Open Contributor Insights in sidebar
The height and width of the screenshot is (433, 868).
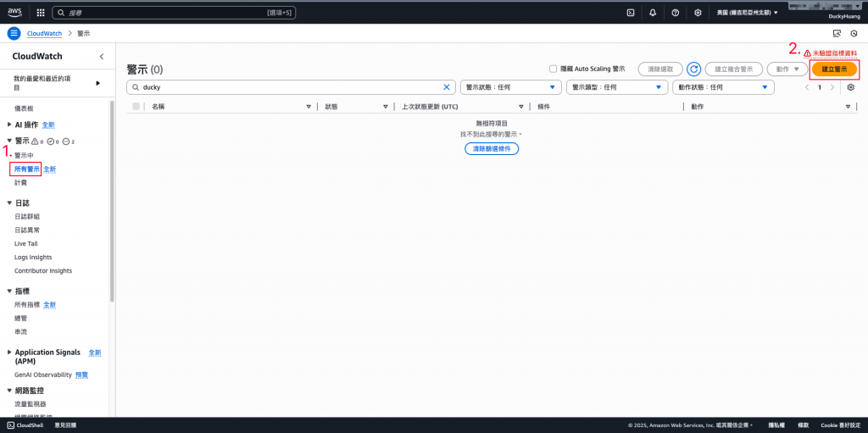click(x=43, y=271)
